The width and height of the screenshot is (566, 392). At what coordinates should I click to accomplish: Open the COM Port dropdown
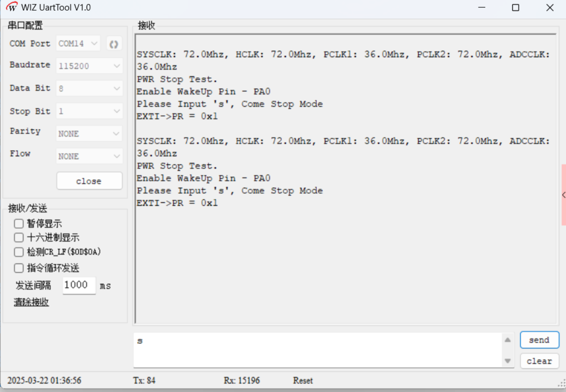pyautogui.click(x=78, y=44)
